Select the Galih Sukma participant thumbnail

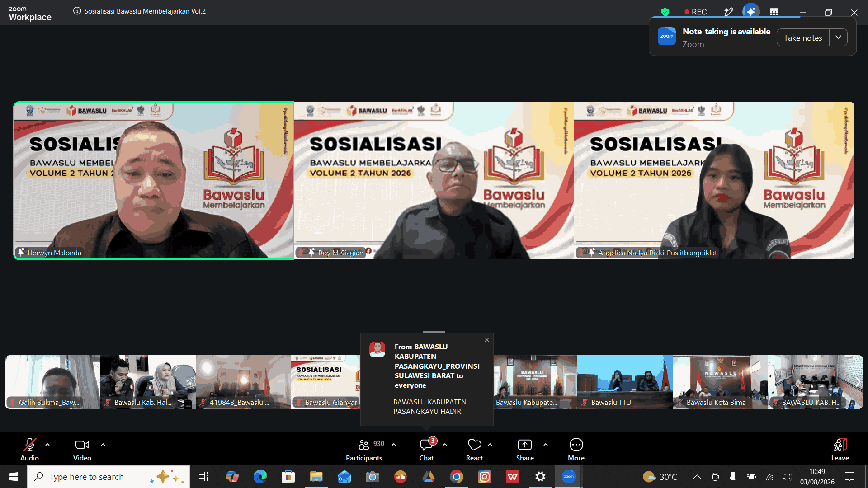tap(52, 382)
